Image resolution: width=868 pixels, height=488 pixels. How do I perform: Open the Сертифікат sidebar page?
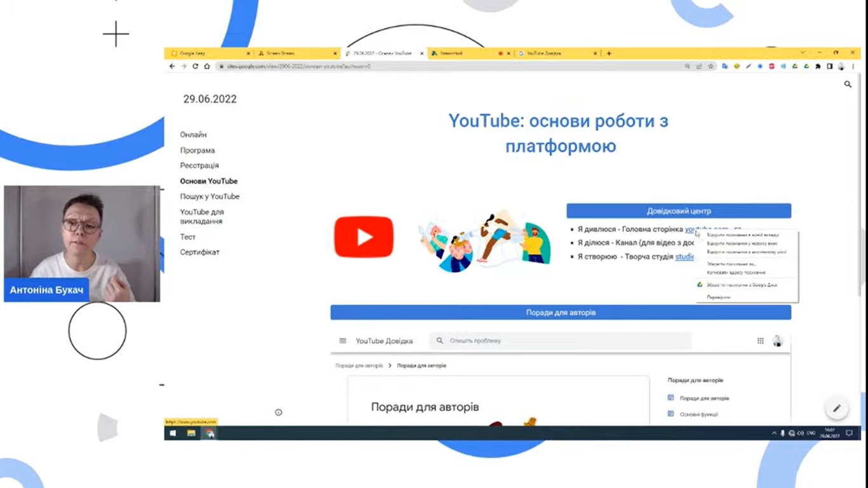200,252
